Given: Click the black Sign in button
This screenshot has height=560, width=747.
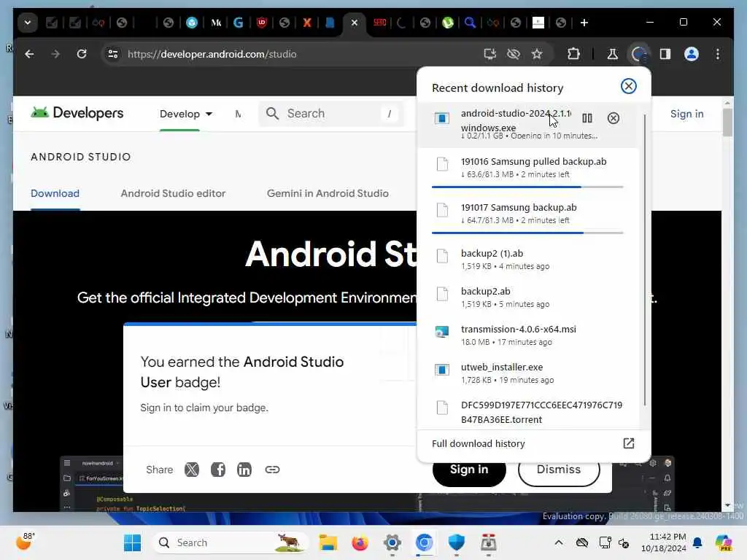Looking at the screenshot, I should (x=469, y=470).
